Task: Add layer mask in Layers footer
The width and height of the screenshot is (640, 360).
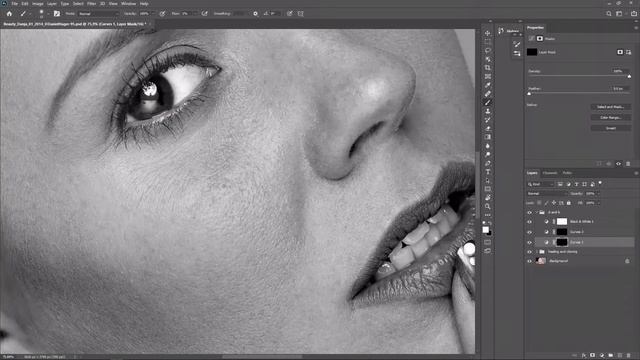Action: [593, 356]
